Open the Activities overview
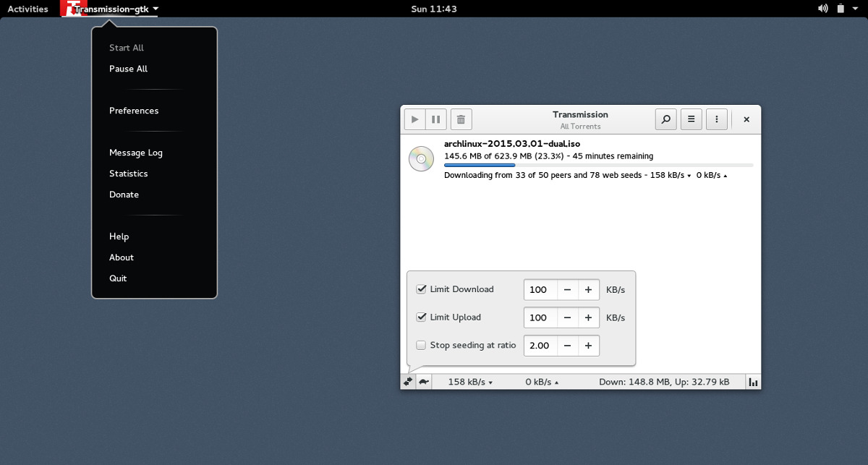Screen dimensions: 868x465 pyautogui.click(x=27, y=9)
